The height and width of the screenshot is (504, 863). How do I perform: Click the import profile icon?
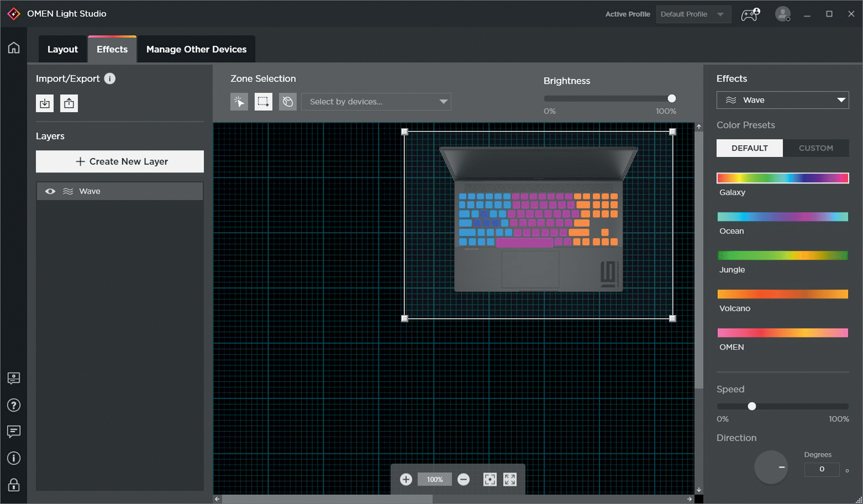(x=45, y=103)
